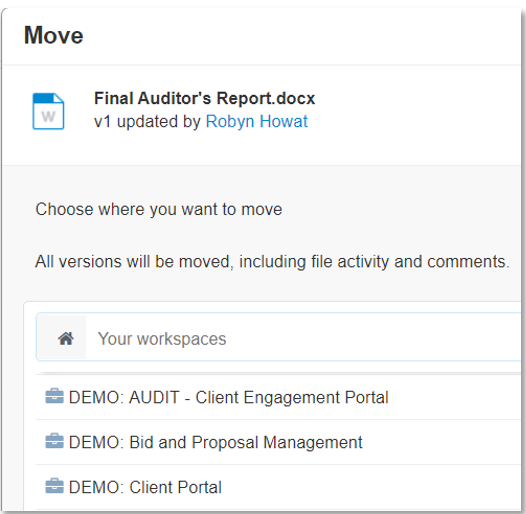Click the Final Auditor's Report.docx file name

[x=205, y=98]
